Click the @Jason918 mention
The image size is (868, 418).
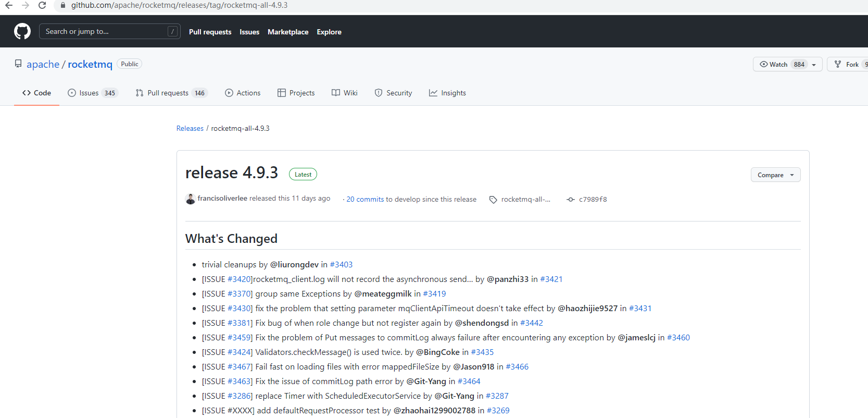pos(474,367)
